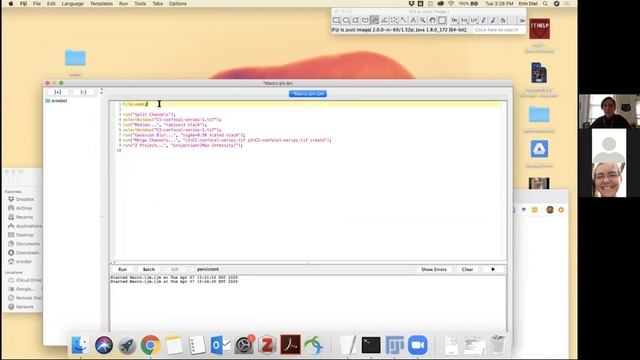Click the play arrow button beside Clear

493,269
